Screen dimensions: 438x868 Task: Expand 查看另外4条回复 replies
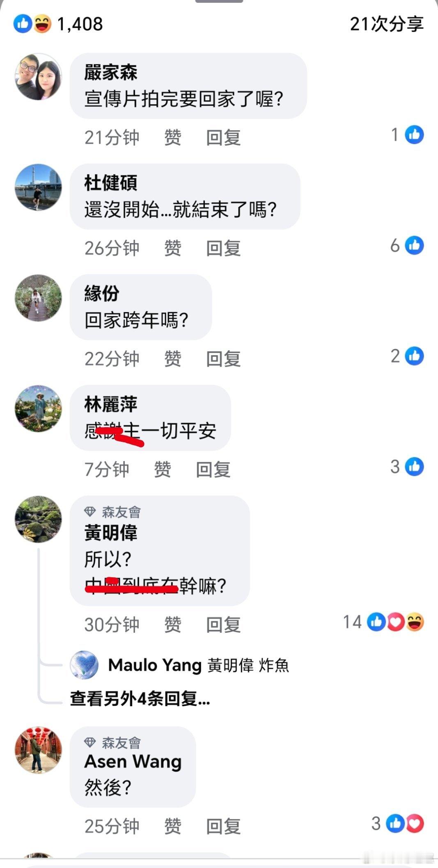point(140,698)
